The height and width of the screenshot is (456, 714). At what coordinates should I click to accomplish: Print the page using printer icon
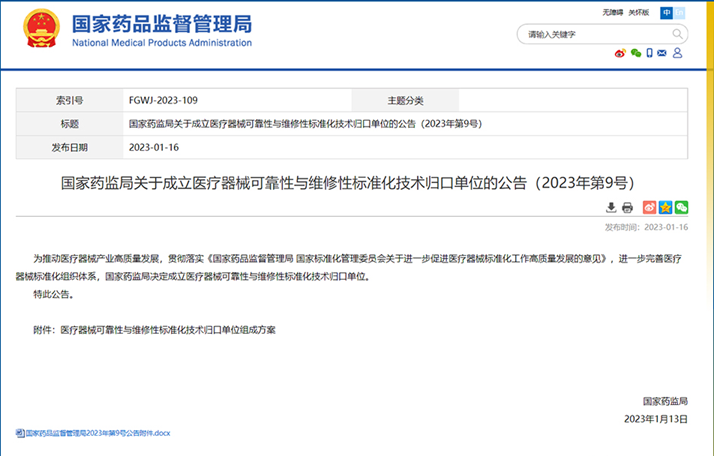click(x=627, y=207)
